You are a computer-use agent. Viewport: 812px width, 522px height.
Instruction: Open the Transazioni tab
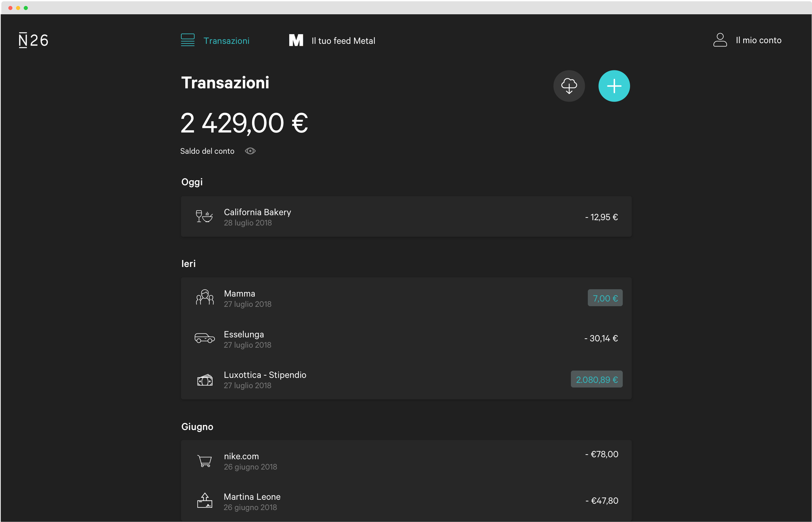pyautogui.click(x=226, y=41)
